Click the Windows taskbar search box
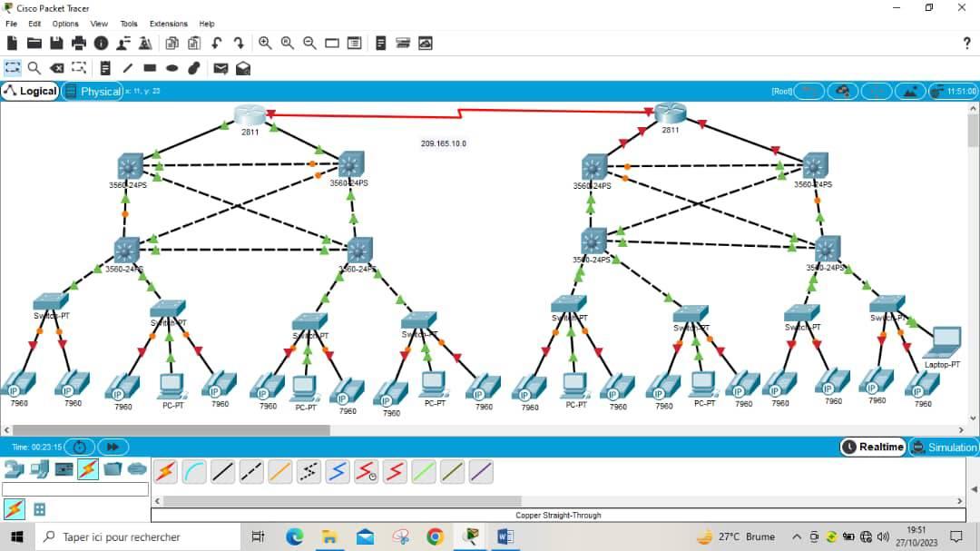This screenshot has width=980, height=551. [136, 536]
